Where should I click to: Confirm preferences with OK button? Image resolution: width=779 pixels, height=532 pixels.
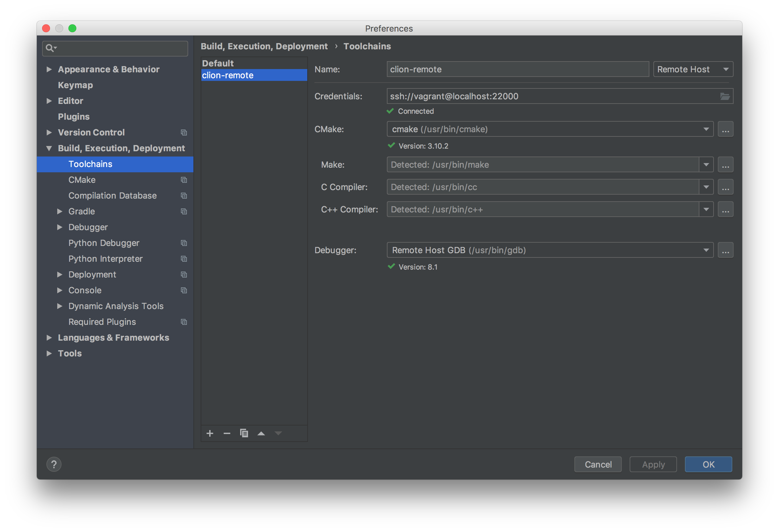708,464
